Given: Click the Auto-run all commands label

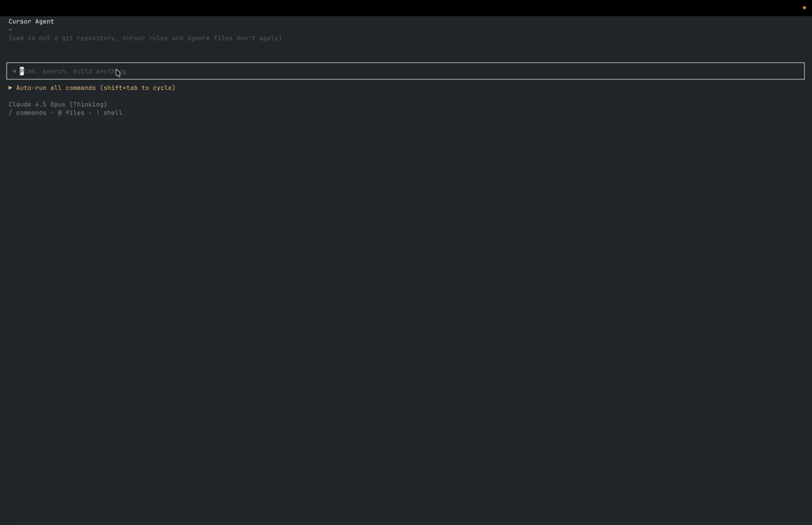Looking at the screenshot, I should click(55, 88).
